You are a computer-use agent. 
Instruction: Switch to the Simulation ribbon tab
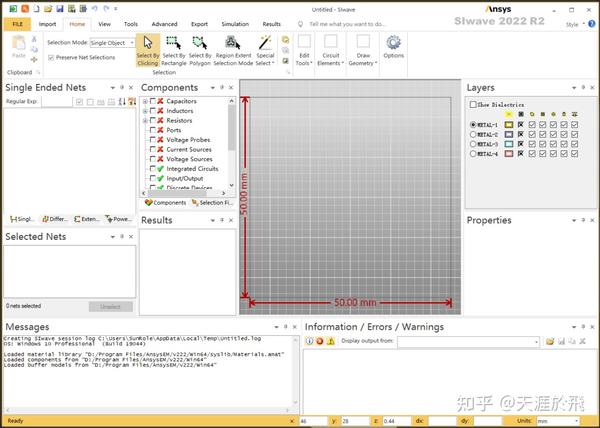tap(235, 24)
